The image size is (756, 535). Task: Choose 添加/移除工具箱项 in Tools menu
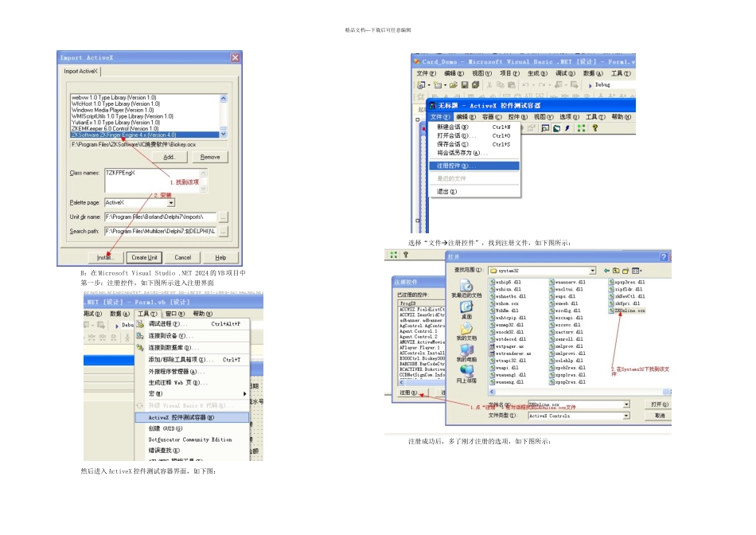tap(193, 359)
